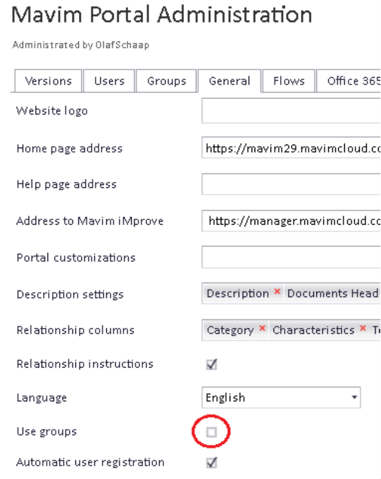Click the Documents Head tag in Description settings
Viewport: 381px width, 479px height.
tap(333, 293)
